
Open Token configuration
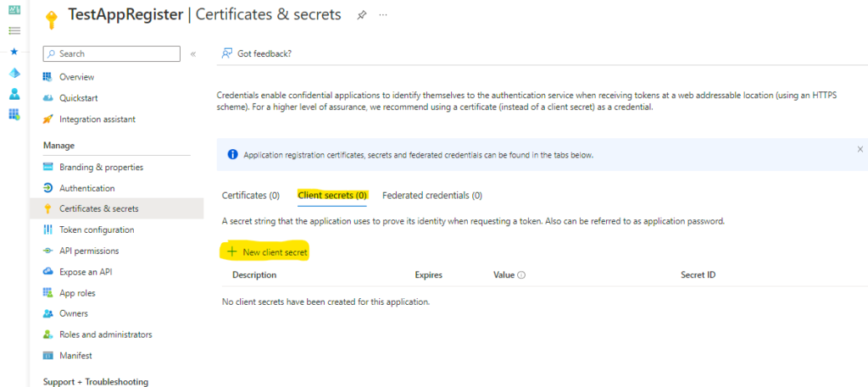click(96, 229)
